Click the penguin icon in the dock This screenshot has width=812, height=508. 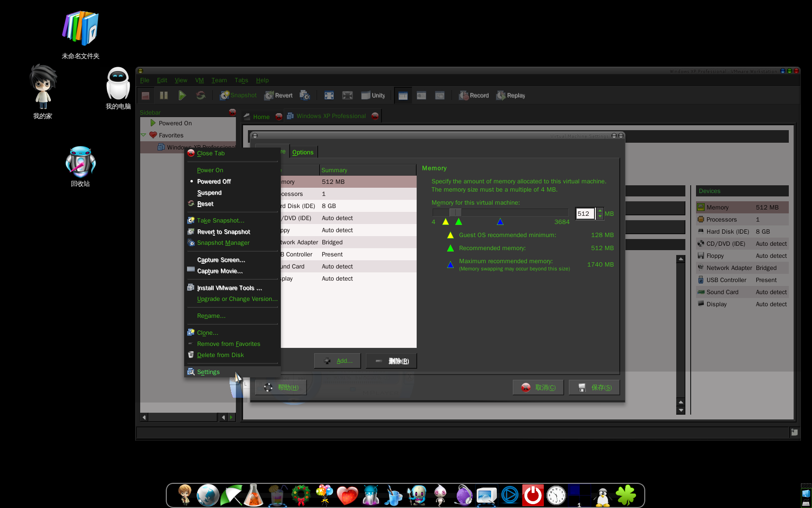pyautogui.click(x=602, y=497)
